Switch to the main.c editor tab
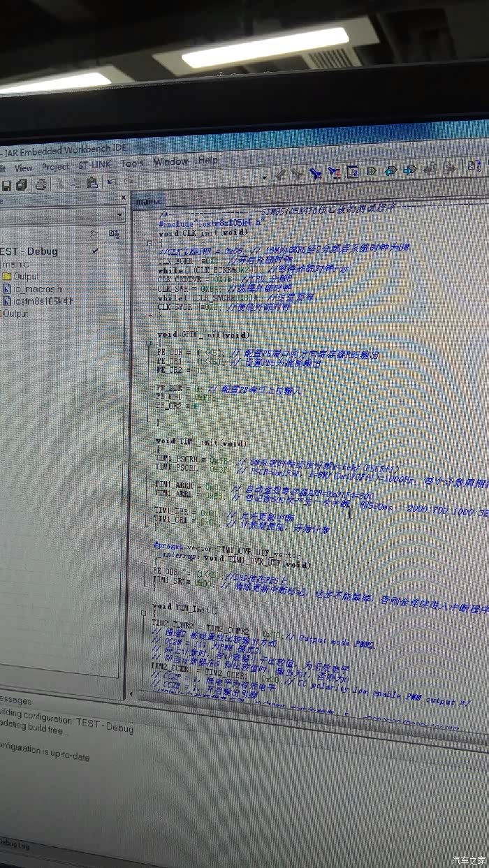 click(148, 201)
